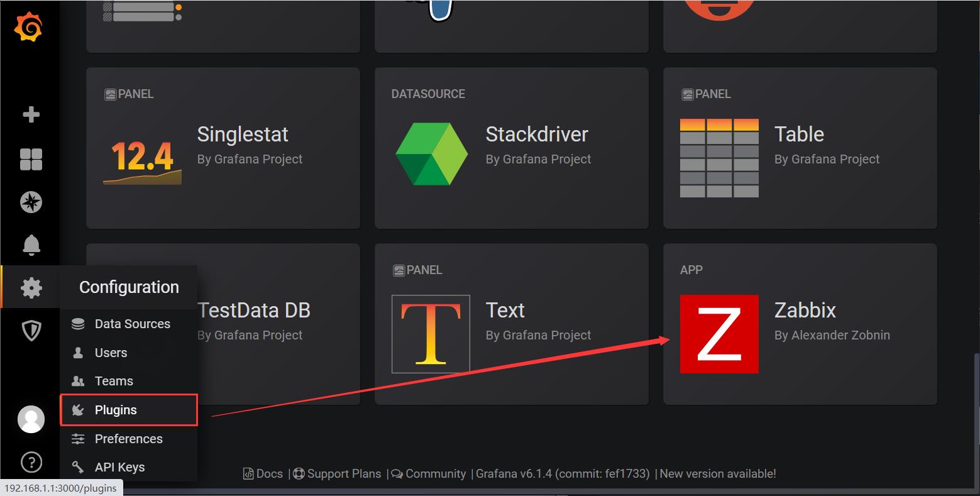Click the Grafana v6.1.4 version link
This screenshot has height=496, width=980.
click(x=562, y=474)
